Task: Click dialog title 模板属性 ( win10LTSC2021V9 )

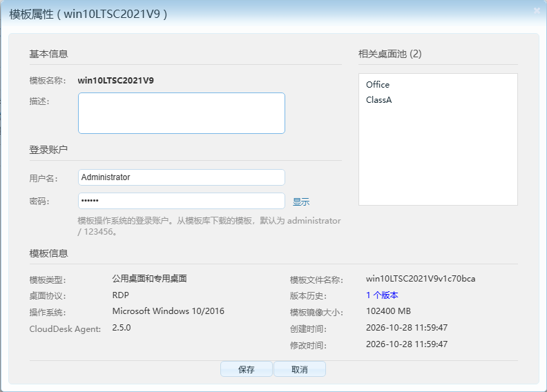Action: point(88,14)
